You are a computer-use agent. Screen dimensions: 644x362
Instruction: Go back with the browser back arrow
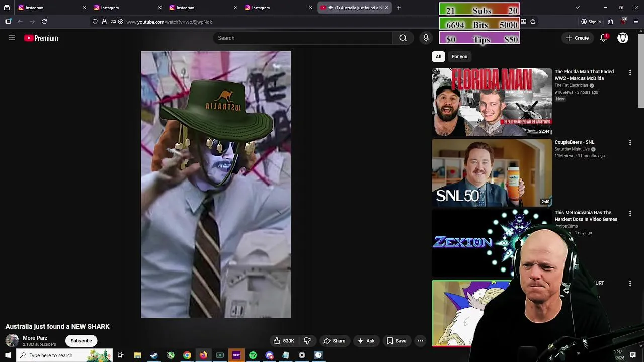20,22
